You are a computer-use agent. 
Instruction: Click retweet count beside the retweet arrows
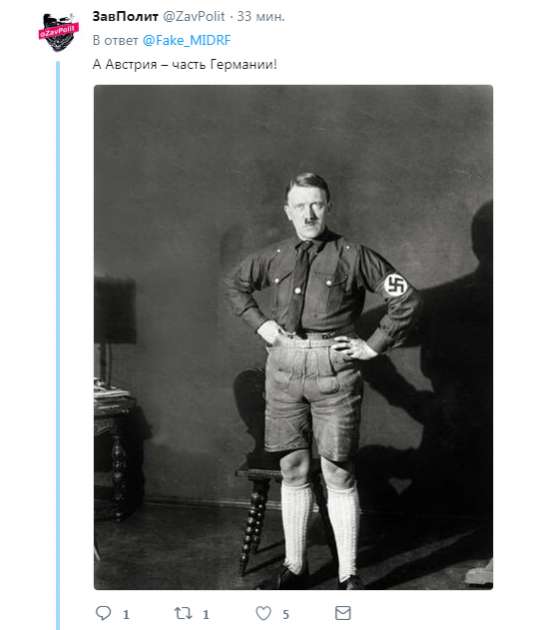point(206,614)
